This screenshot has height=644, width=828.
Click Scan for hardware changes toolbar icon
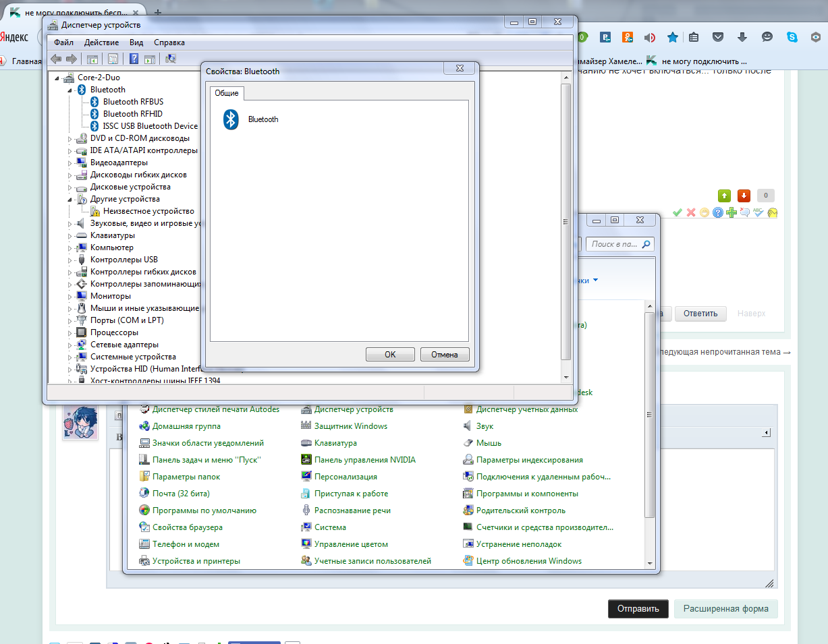click(x=171, y=59)
